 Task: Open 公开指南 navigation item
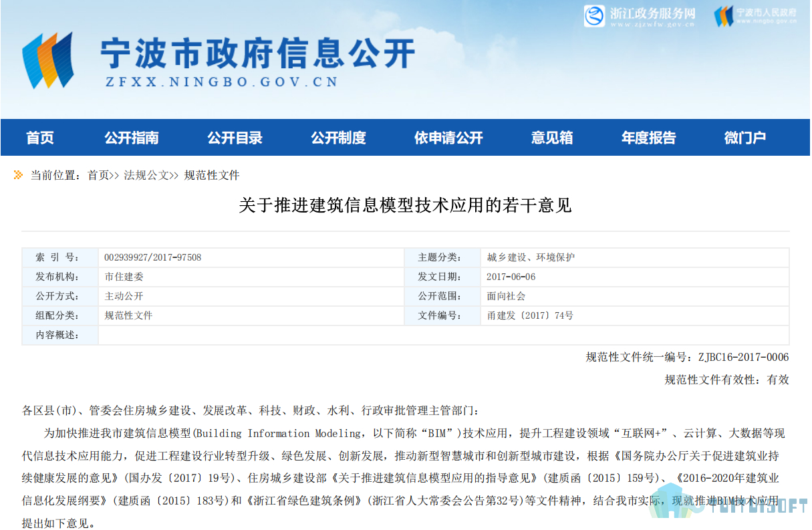click(x=132, y=138)
